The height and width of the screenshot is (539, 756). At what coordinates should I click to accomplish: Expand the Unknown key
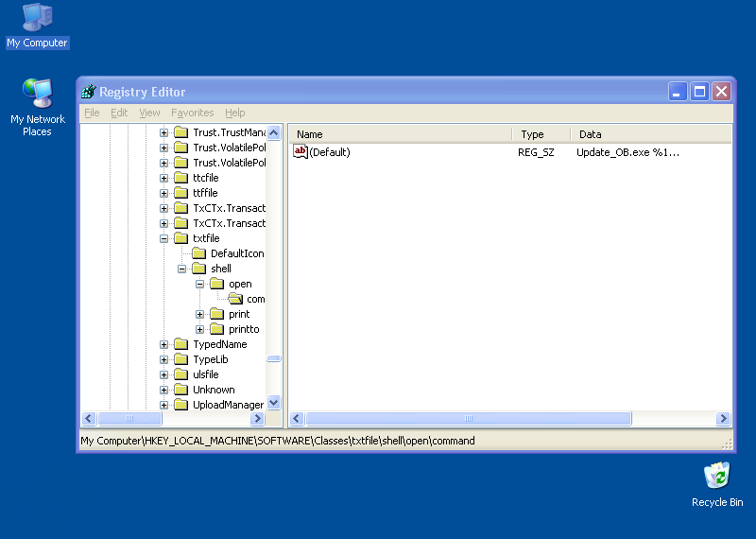point(163,390)
